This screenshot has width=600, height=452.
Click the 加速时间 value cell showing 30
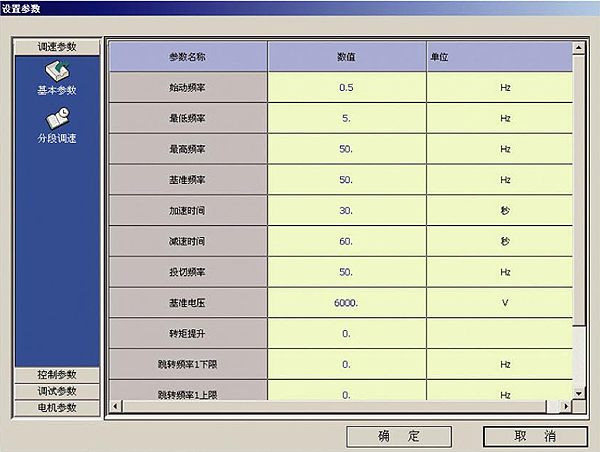point(346,211)
